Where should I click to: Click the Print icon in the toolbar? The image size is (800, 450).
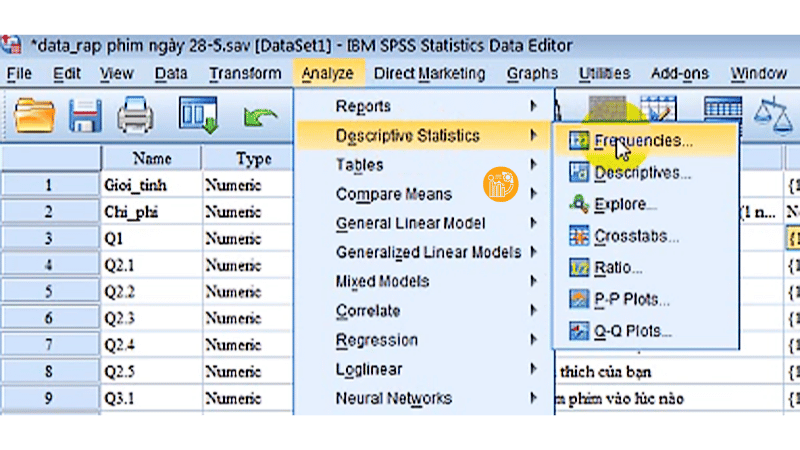coord(137,116)
